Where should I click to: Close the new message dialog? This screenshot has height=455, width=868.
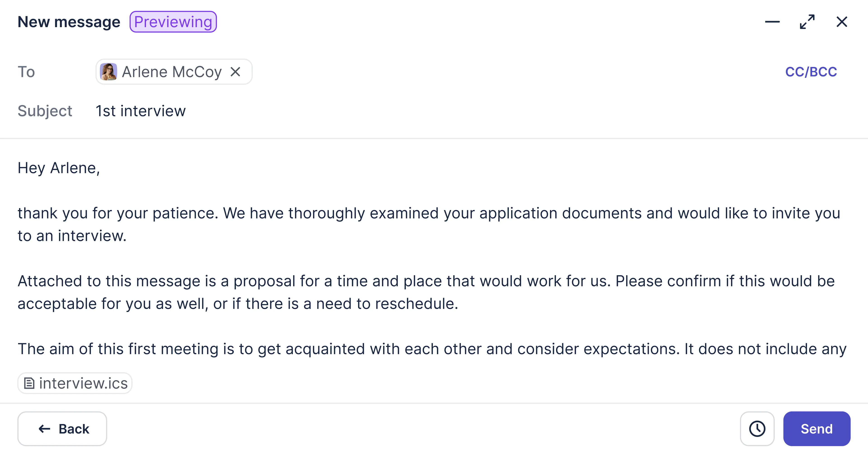842,22
